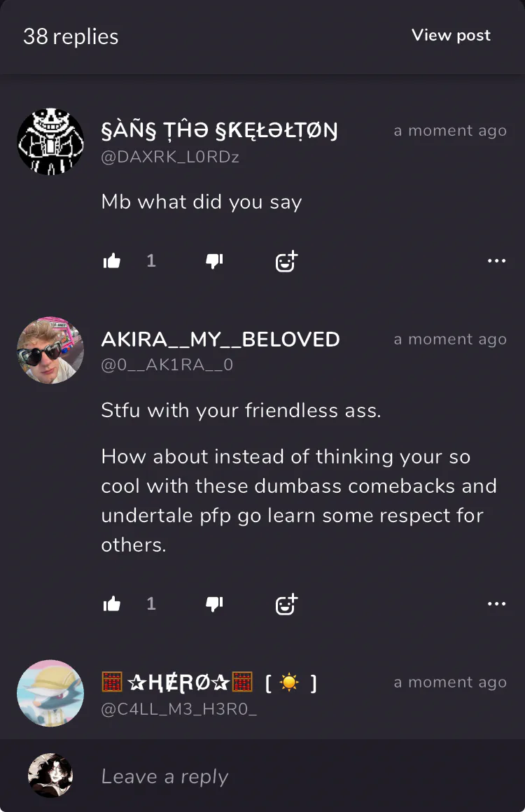The height and width of the screenshot is (812, 525).
Task: Open HERO's profile avatar
Action: click(50, 693)
